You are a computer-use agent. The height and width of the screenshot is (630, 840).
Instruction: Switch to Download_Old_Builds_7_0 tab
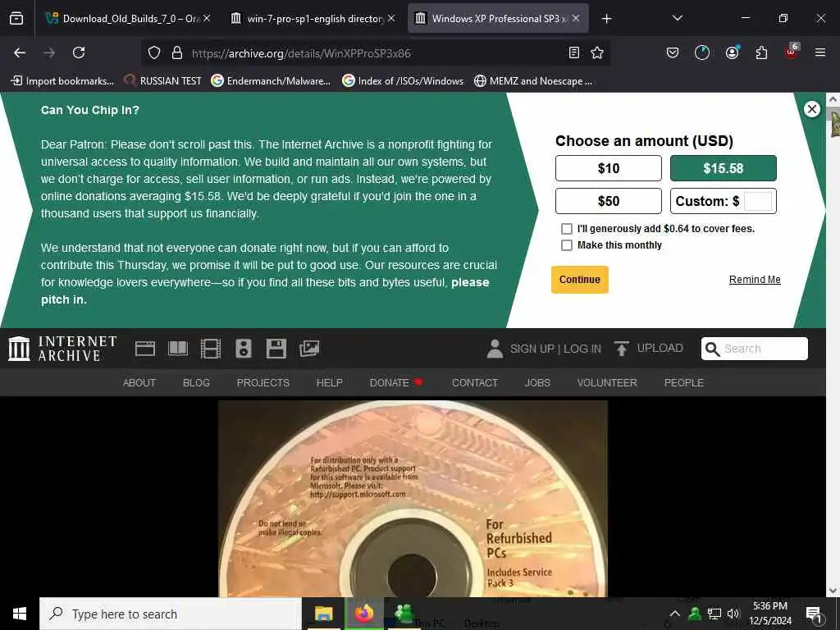[127, 18]
